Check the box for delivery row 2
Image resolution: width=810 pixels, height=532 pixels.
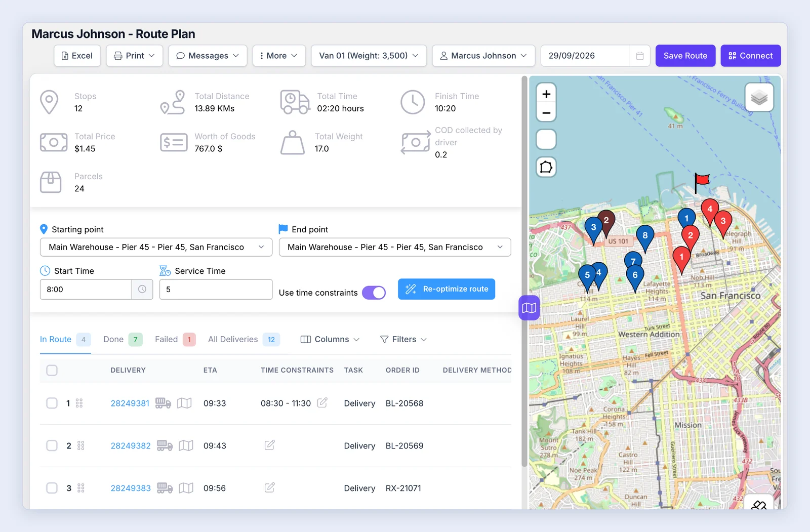(52, 445)
